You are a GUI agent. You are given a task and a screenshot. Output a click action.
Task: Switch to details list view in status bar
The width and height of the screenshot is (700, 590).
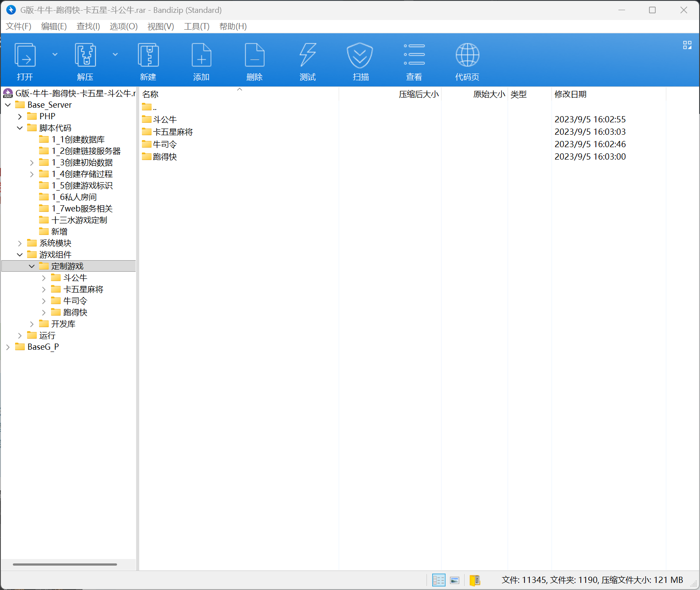(438, 580)
